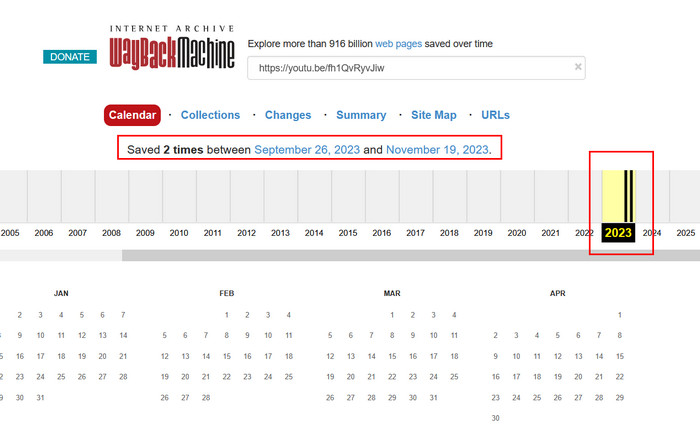Click February 14 in the calendar

pos(206,356)
